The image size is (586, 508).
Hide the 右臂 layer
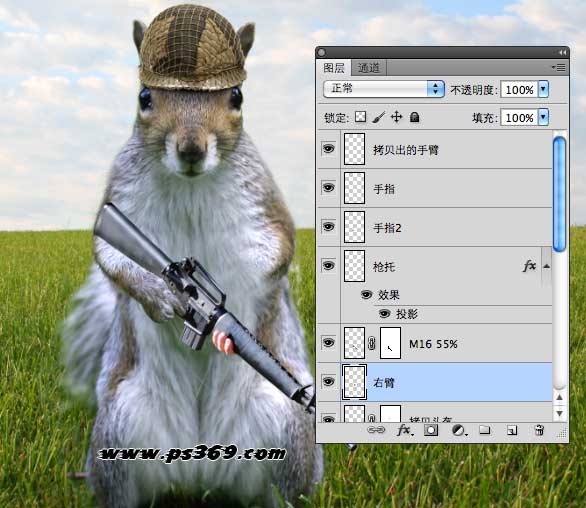click(329, 382)
